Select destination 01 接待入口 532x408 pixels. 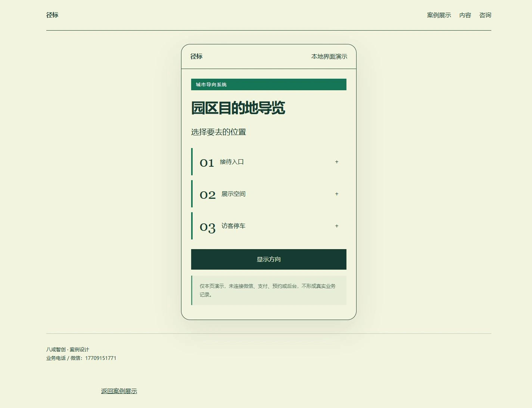pos(269,162)
